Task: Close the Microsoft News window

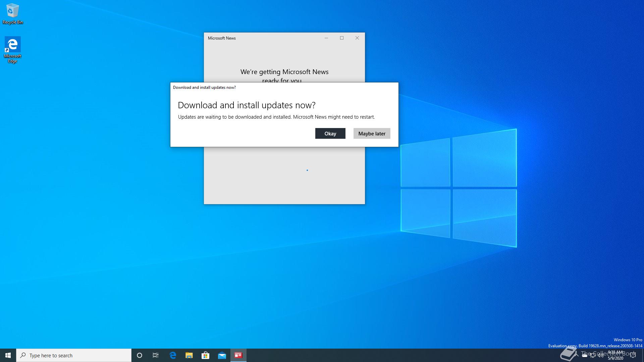Action: tap(357, 38)
